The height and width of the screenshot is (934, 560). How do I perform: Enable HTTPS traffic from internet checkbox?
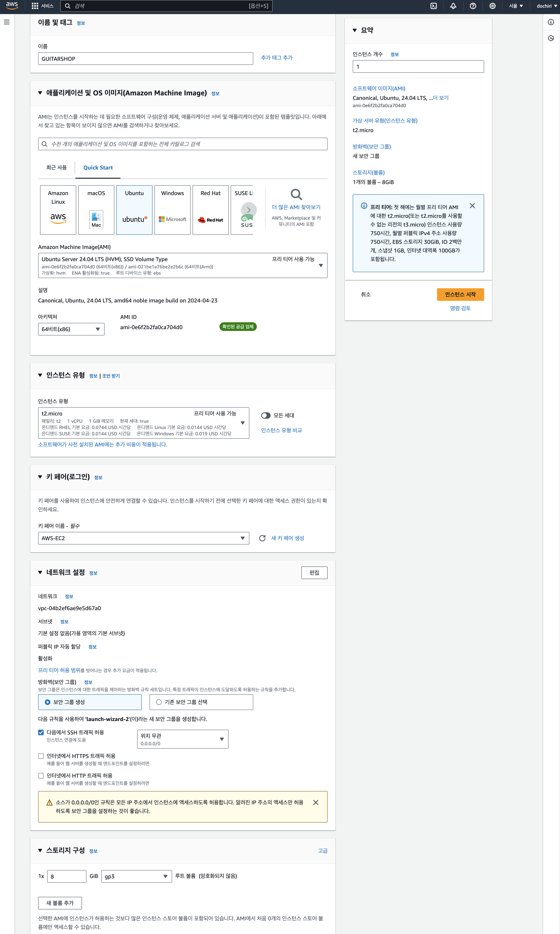pyautogui.click(x=41, y=756)
